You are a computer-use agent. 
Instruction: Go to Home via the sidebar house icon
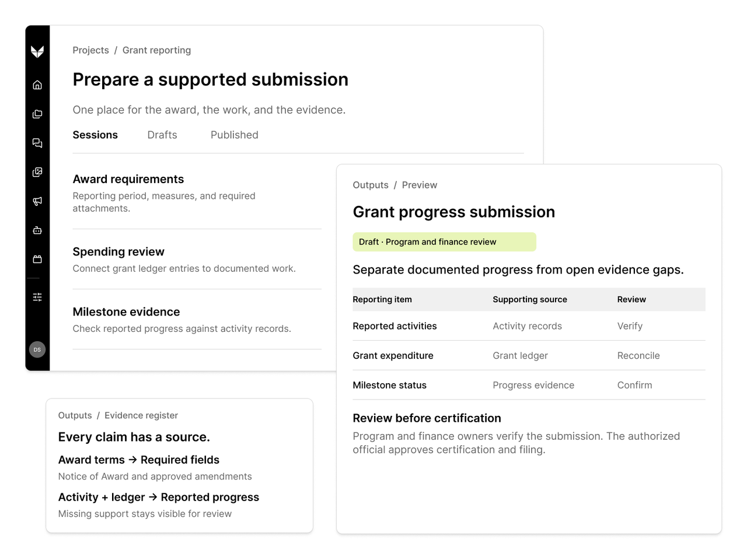[x=37, y=85]
